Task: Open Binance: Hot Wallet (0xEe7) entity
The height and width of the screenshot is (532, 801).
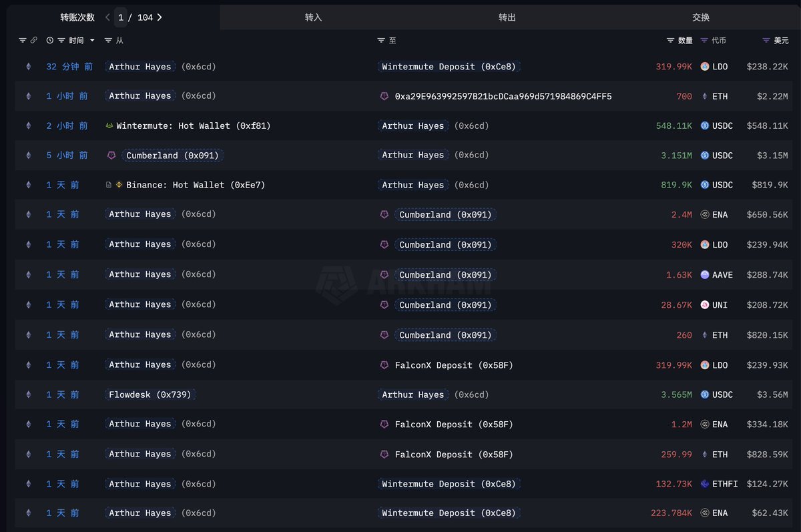Action: (196, 185)
